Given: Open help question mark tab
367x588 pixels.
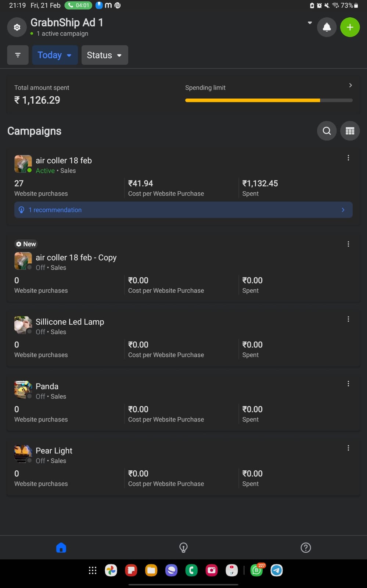Looking at the screenshot, I should coord(306,548).
